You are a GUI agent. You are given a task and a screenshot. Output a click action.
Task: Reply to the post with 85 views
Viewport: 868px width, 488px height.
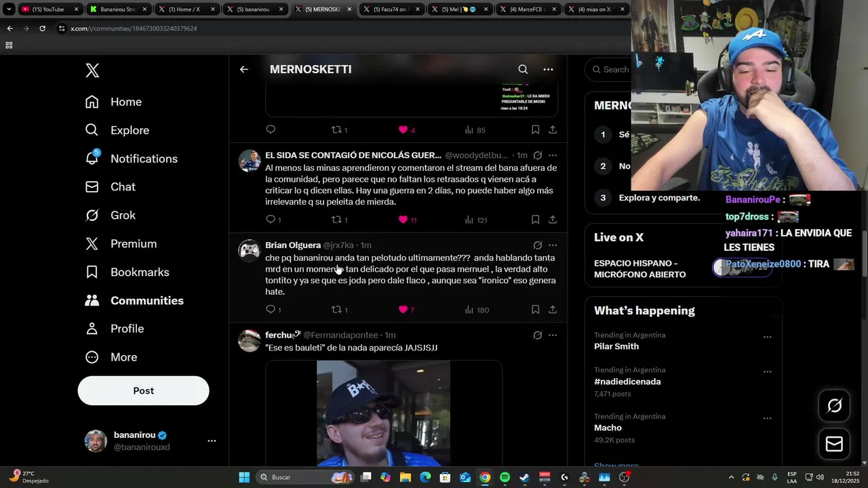point(271,129)
